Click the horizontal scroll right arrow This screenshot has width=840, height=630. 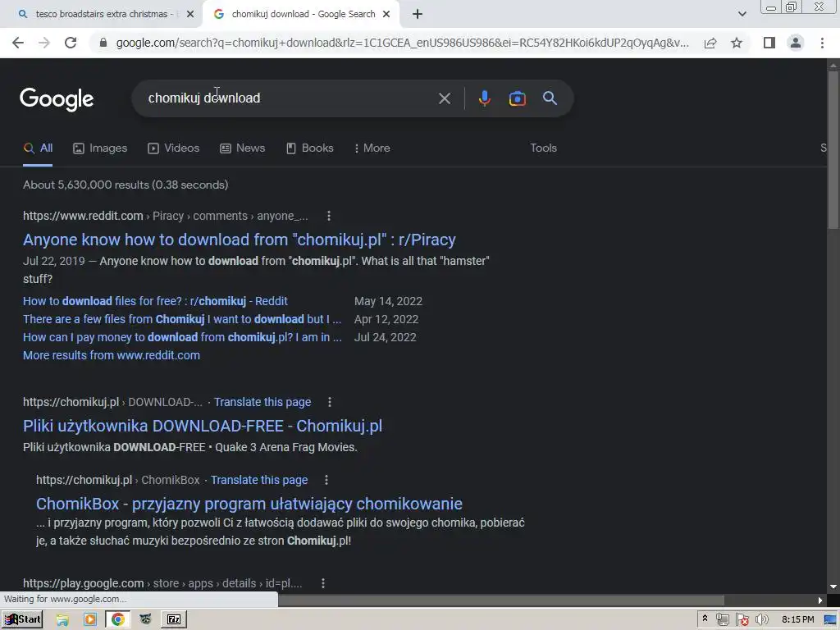pyautogui.click(x=819, y=600)
